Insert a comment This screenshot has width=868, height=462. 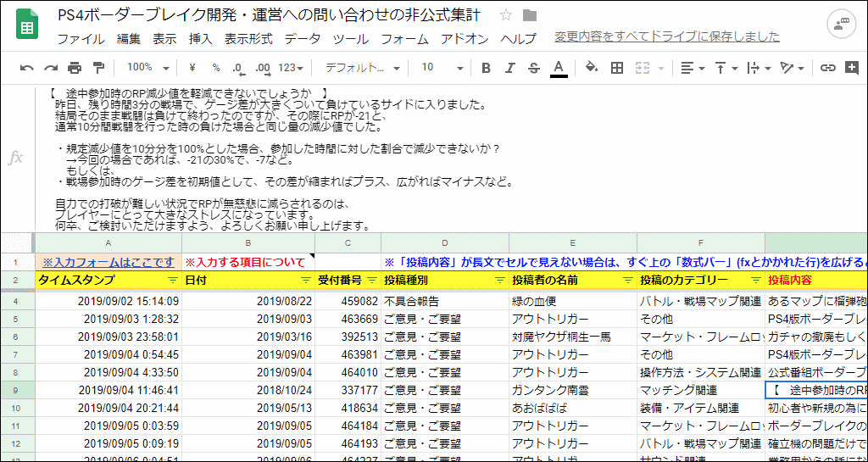coord(852,68)
